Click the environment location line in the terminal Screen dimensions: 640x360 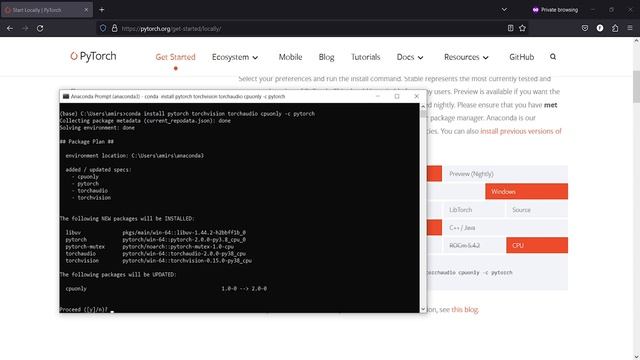point(135,156)
